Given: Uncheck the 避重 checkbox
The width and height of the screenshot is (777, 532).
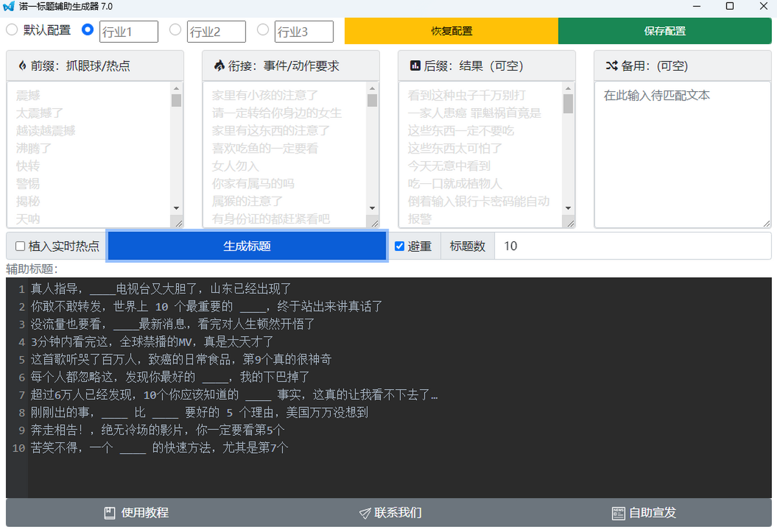Looking at the screenshot, I should coord(400,246).
